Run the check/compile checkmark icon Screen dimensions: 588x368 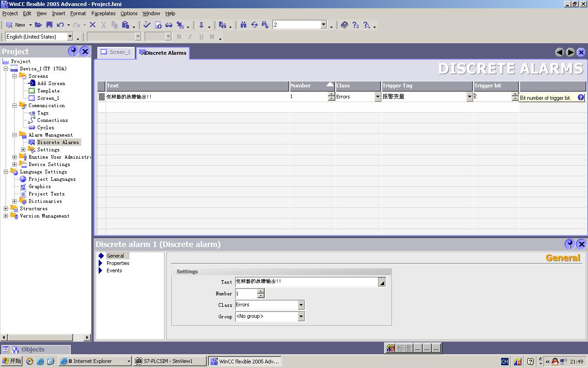[147, 25]
